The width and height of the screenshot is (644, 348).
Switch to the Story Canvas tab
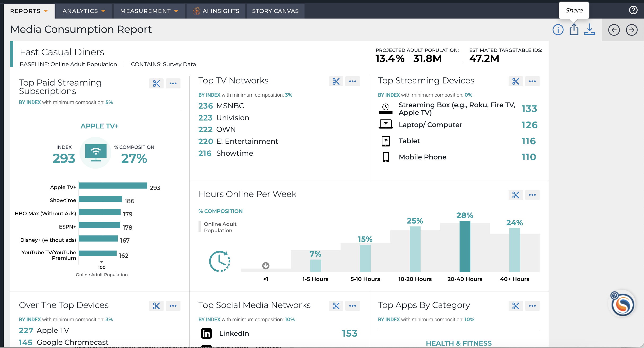(275, 11)
